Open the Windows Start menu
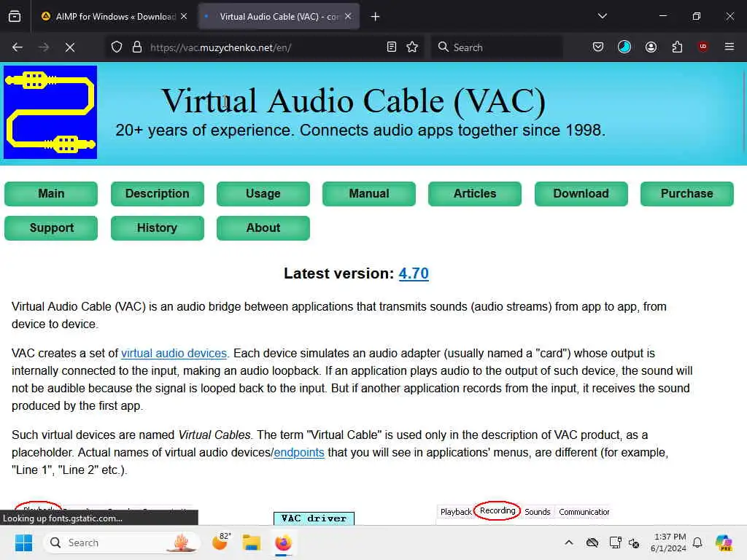 point(23,542)
